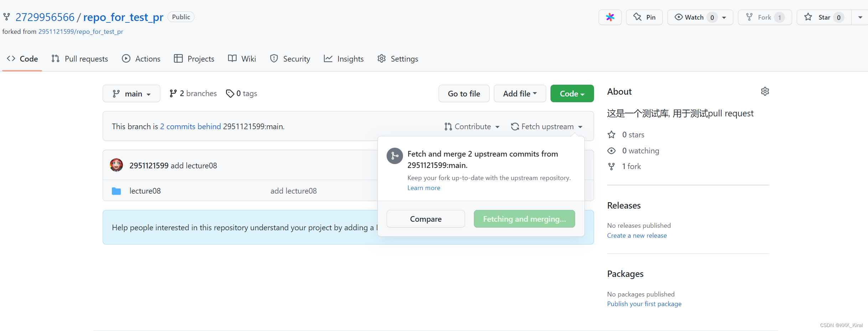
Task: Open the Watch options dropdown arrow
Action: click(724, 17)
